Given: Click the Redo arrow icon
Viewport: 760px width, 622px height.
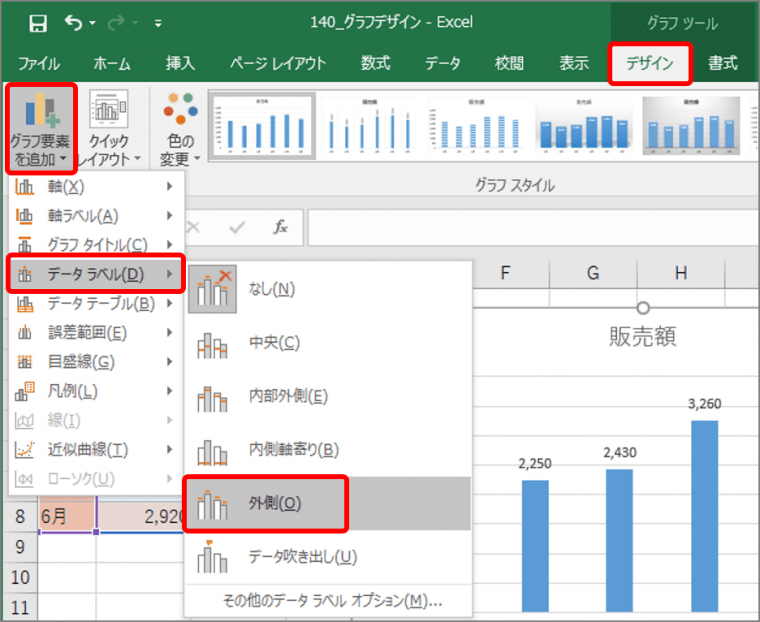Looking at the screenshot, I should 116,22.
